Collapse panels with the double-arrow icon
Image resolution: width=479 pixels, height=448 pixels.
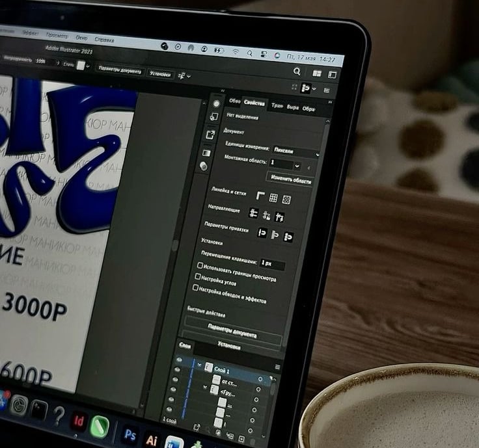coord(330,102)
